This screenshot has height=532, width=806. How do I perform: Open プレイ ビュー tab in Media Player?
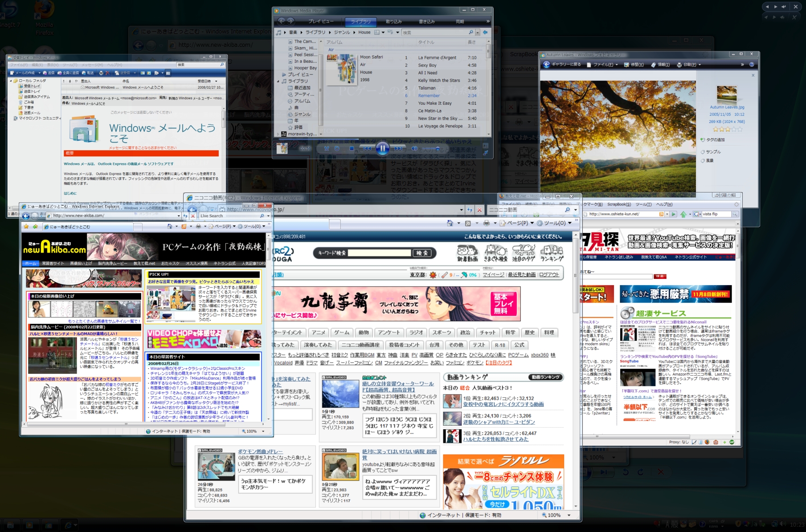320,21
